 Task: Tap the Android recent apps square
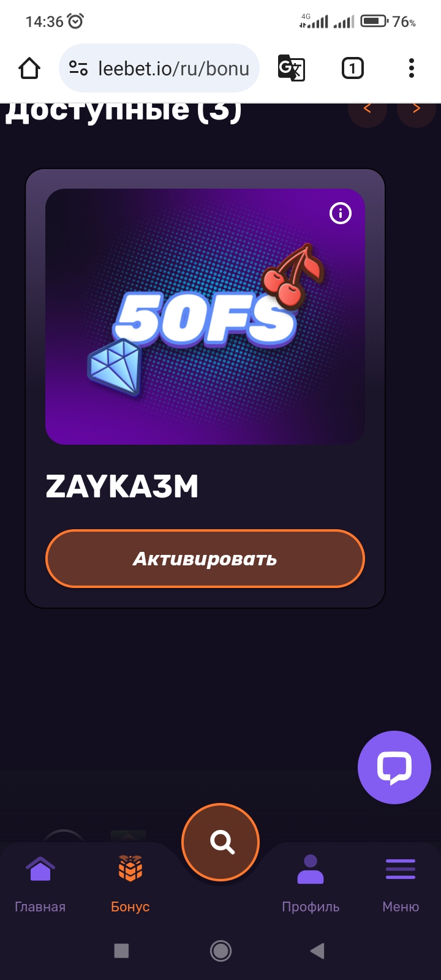click(x=121, y=951)
